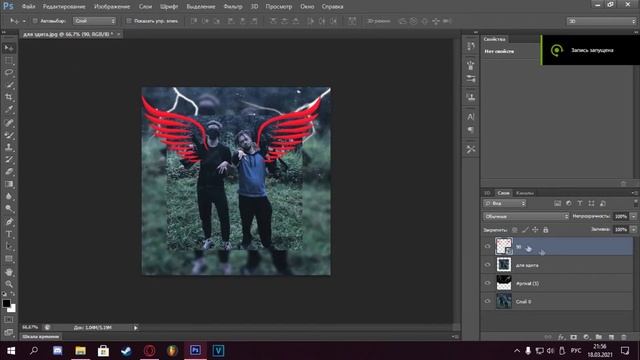Open the Шкала времени panel tab
Viewport: 640px width, 360px height.
[x=40, y=337]
